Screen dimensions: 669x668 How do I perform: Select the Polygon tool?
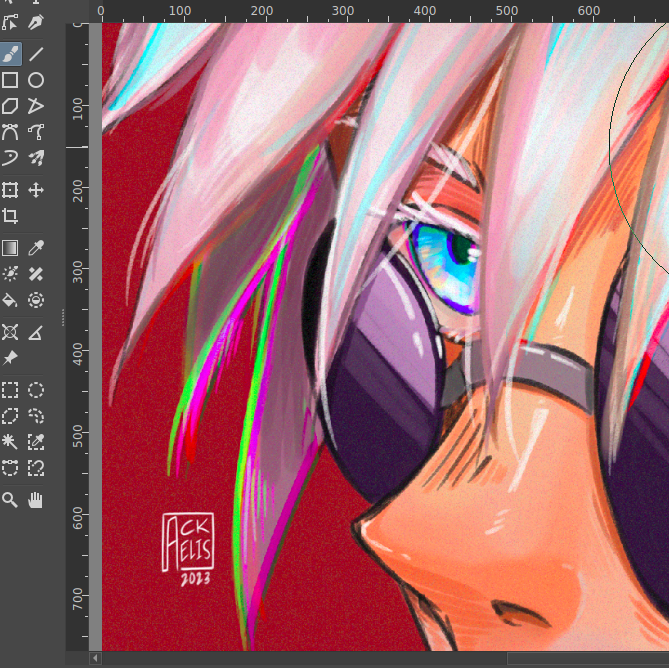tap(10, 106)
